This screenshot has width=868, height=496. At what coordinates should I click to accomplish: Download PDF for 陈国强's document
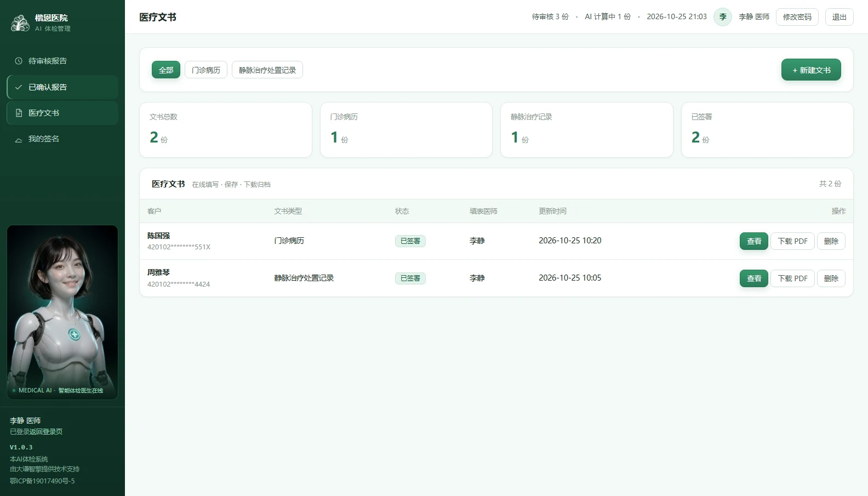(x=793, y=241)
